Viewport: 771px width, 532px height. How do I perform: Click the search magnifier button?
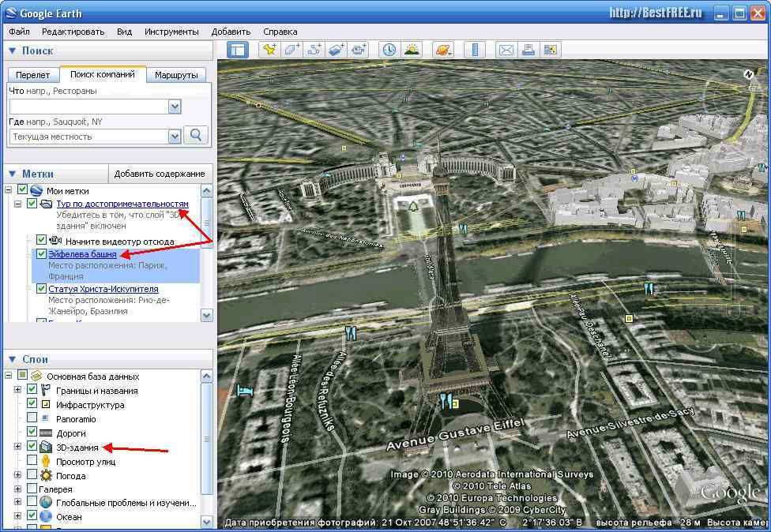pos(196,135)
